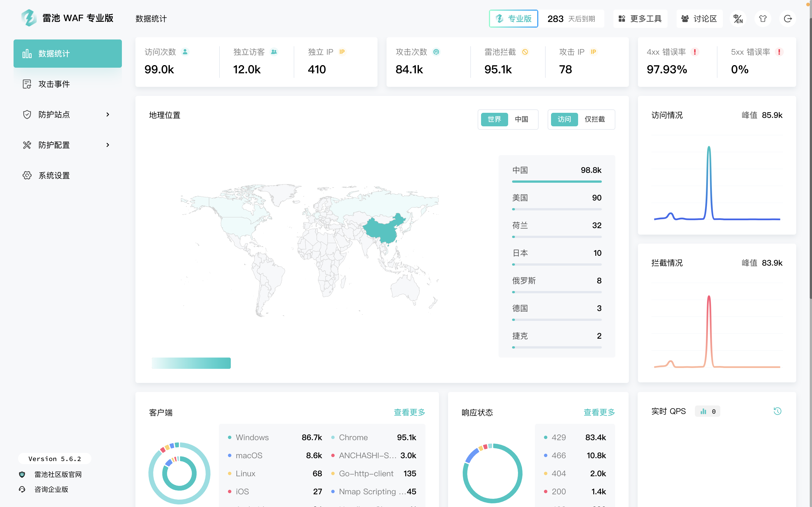812x507 pixels.
Task: Toggle map to 仅拦截 mode
Action: tap(595, 119)
